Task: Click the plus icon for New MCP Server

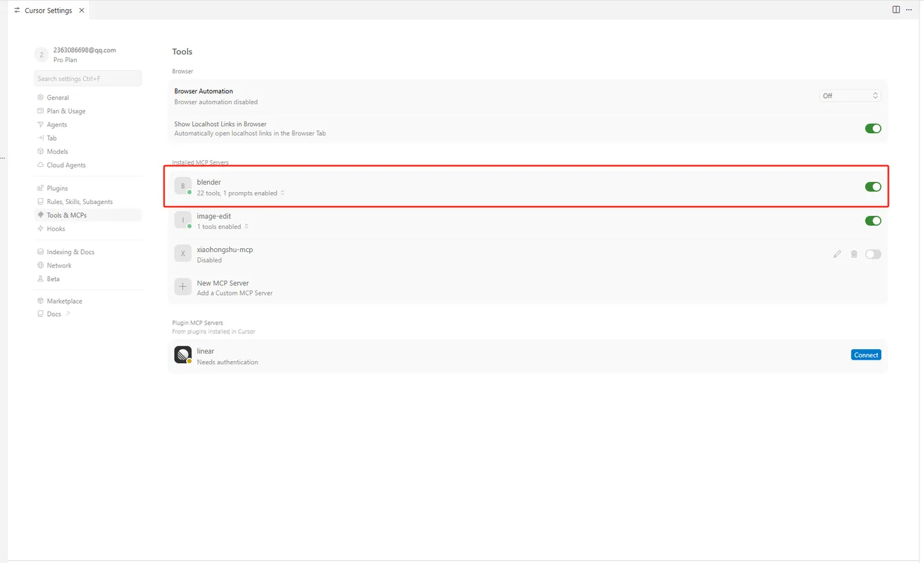Action: [183, 287]
